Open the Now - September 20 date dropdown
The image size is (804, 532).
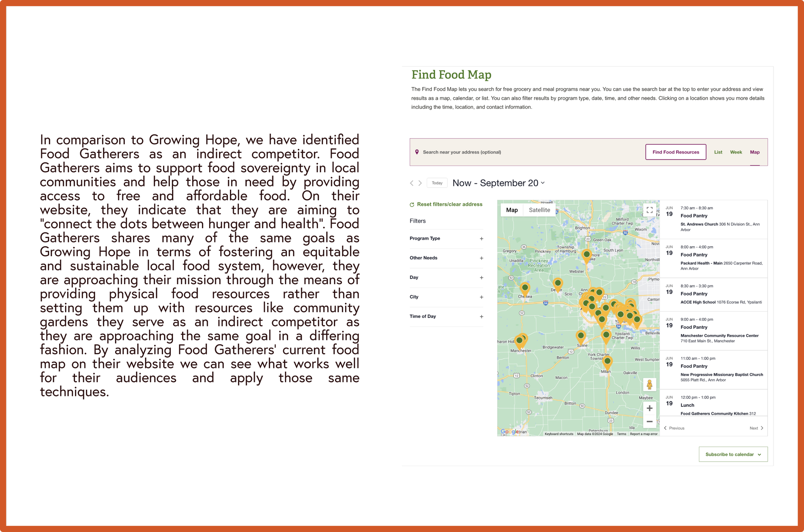tap(498, 183)
